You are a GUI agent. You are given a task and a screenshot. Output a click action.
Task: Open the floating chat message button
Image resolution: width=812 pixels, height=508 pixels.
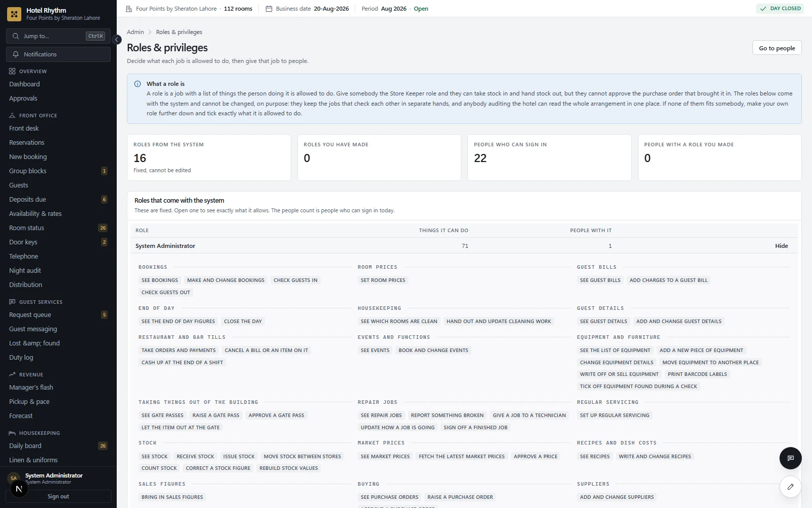[790, 458]
